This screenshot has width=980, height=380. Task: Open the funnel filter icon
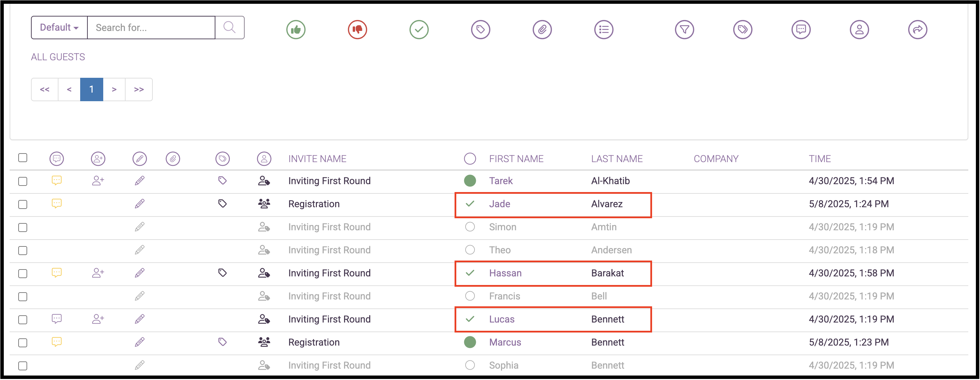coord(684,29)
